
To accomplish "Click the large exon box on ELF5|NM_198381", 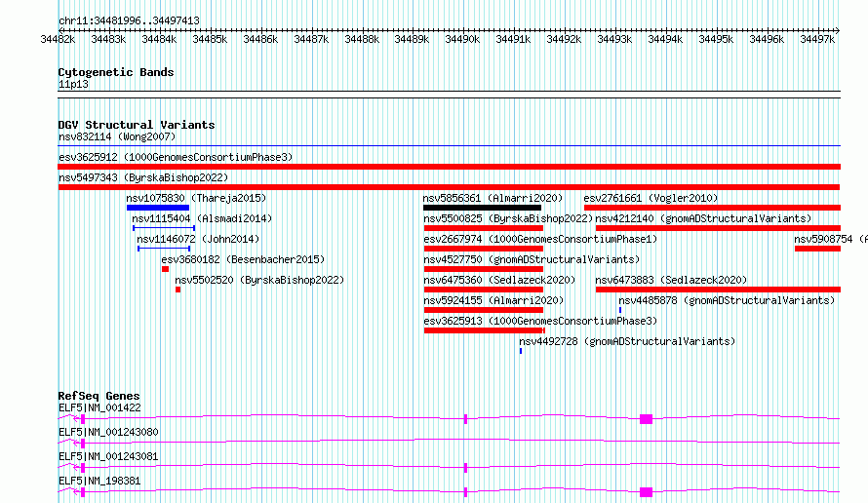I will [646, 492].
